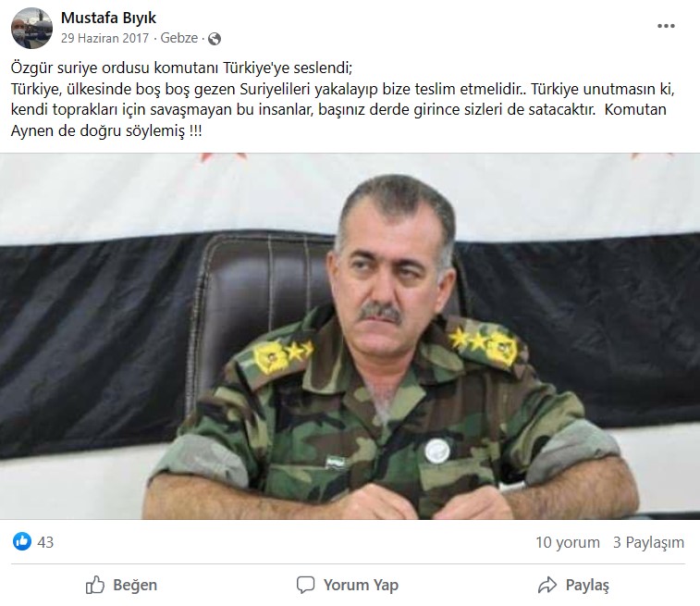Click the closing line 'Aynen de doğru söylemiş'
The height and width of the screenshot is (606, 700).
tap(106, 131)
